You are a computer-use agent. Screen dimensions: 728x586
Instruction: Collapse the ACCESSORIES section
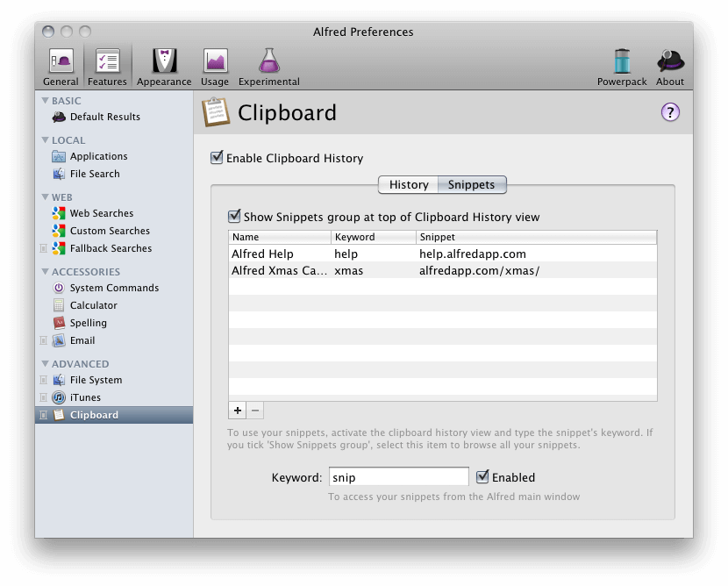pyautogui.click(x=45, y=271)
